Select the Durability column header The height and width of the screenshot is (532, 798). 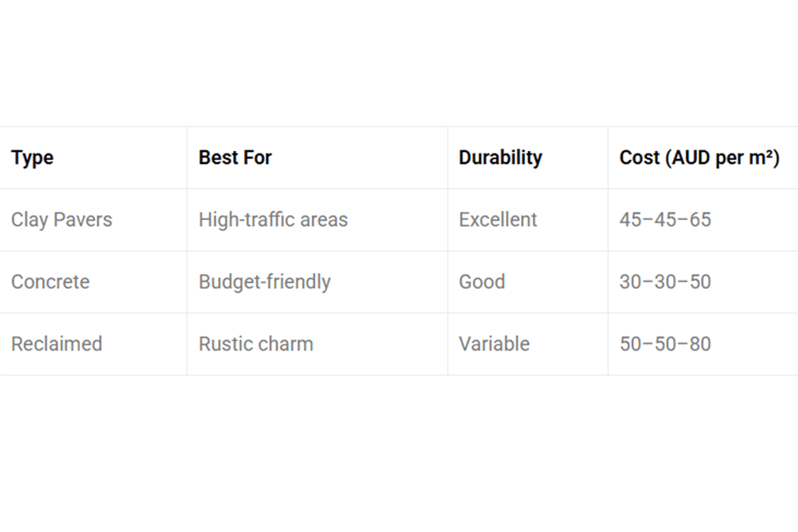(x=500, y=158)
